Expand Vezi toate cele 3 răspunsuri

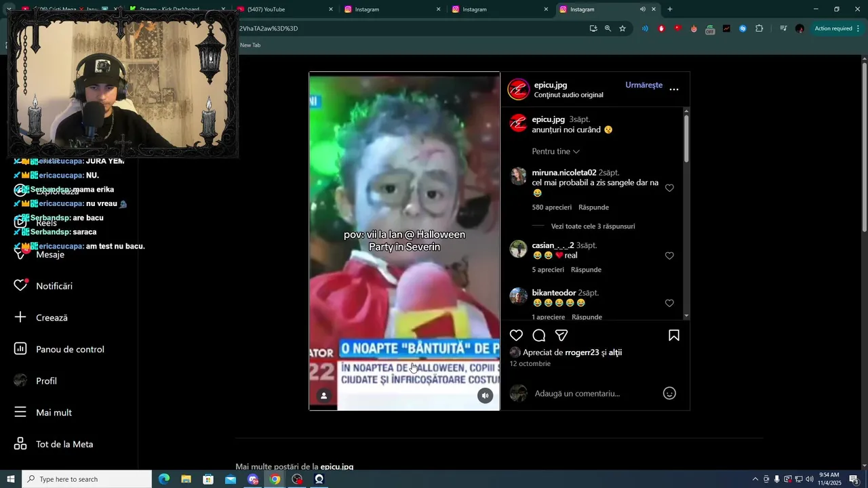click(593, 226)
